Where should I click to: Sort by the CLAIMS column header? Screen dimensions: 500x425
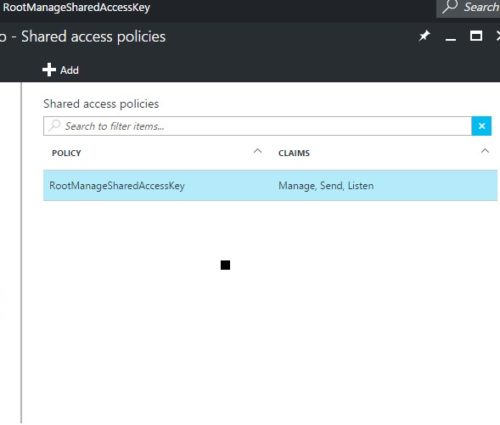click(294, 153)
